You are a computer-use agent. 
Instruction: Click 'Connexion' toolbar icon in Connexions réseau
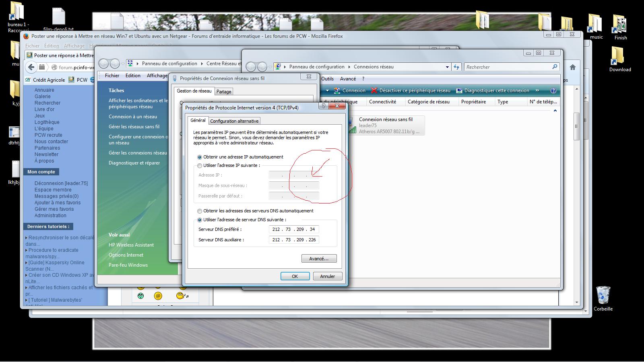tap(337, 90)
